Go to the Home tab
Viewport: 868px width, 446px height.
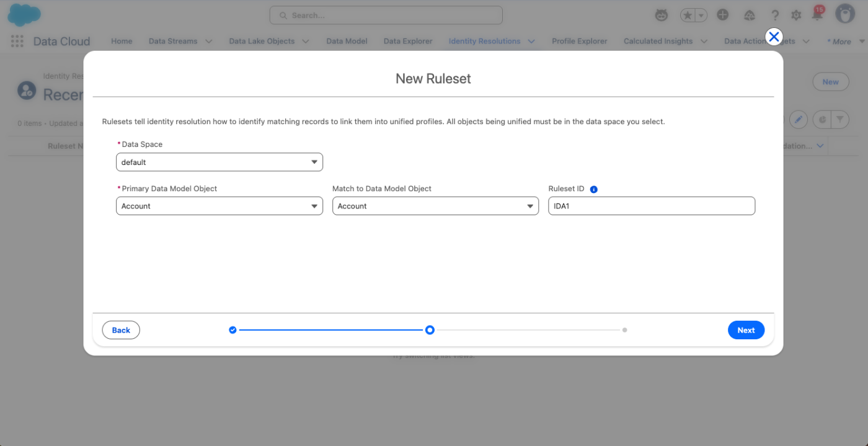click(x=122, y=41)
